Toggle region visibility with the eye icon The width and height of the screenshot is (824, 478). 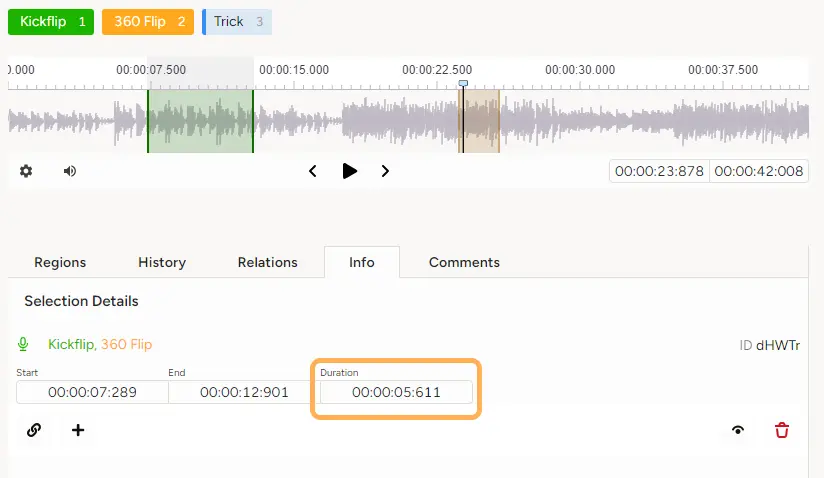[738, 430]
